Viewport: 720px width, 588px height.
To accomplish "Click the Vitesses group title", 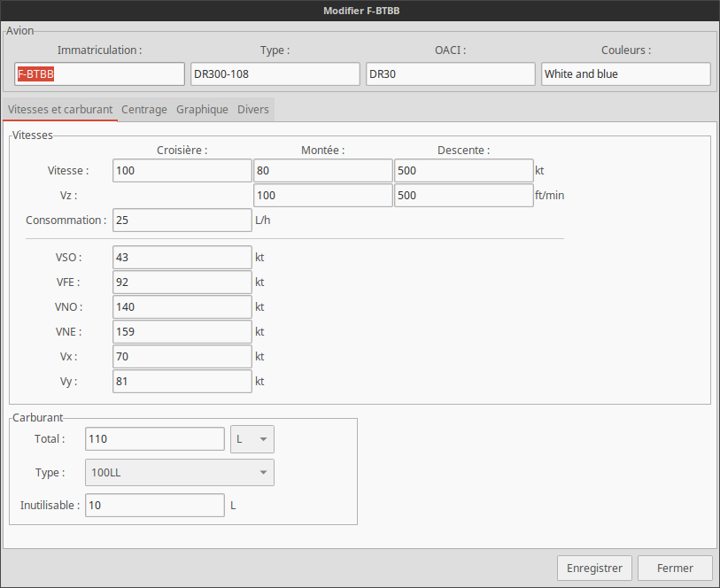I will (33, 135).
